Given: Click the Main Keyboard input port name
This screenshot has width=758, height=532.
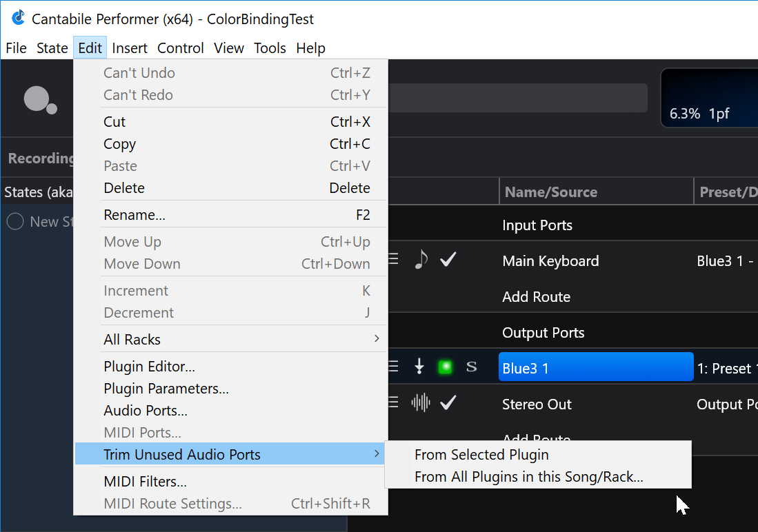Looking at the screenshot, I should click(x=550, y=261).
